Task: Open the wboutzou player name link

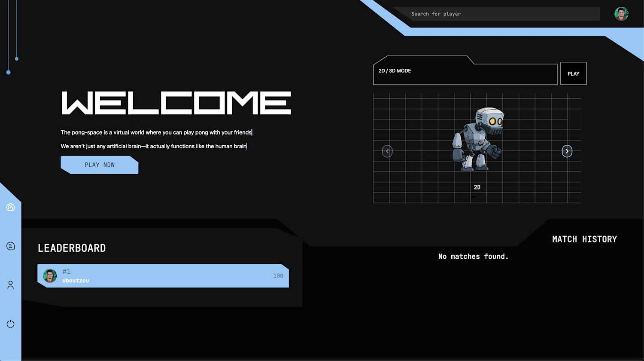Action: tap(76, 281)
